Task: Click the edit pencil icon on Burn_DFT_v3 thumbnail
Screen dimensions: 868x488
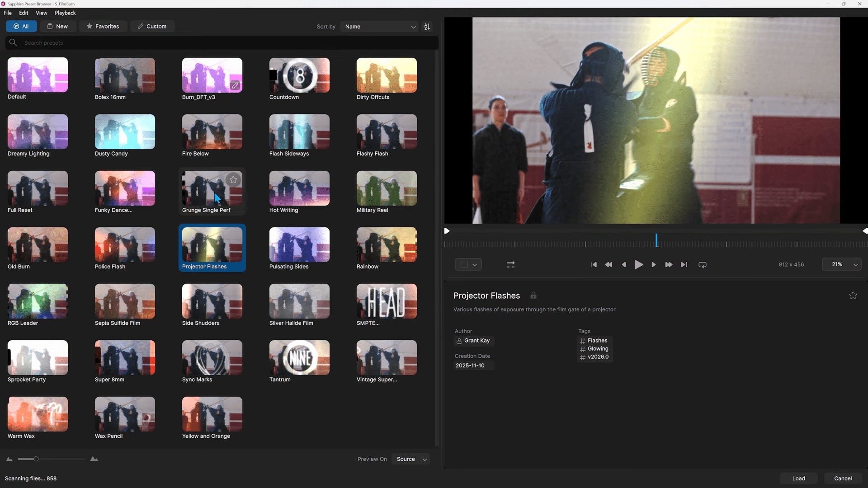Action: (235, 85)
